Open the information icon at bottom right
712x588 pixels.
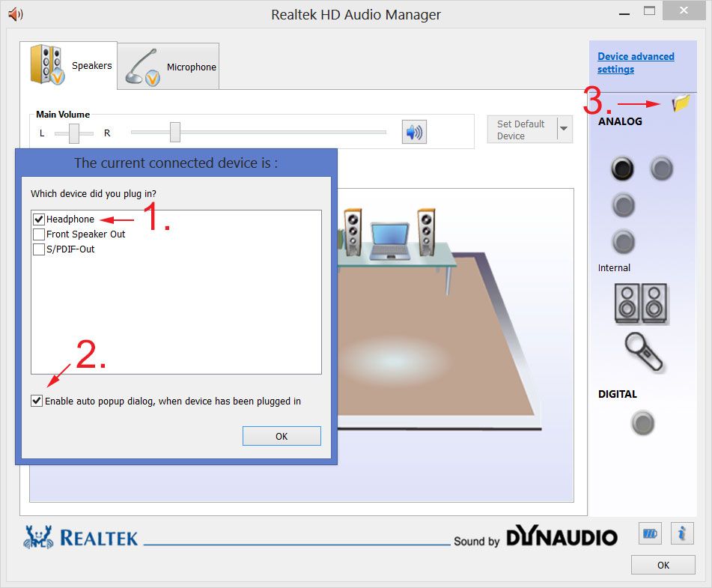681,533
